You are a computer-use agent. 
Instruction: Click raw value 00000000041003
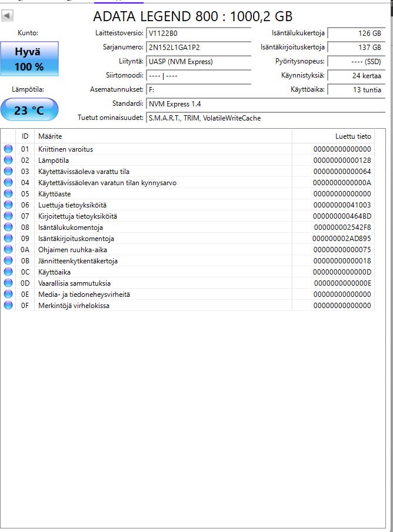tap(342, 205)
